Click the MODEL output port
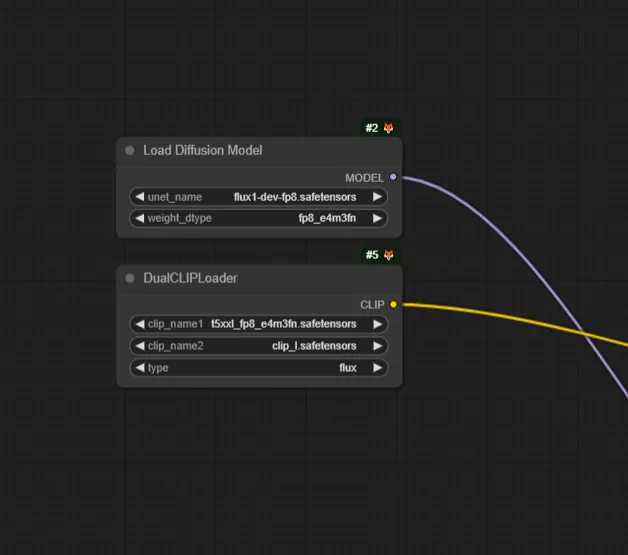 point(393,177)
